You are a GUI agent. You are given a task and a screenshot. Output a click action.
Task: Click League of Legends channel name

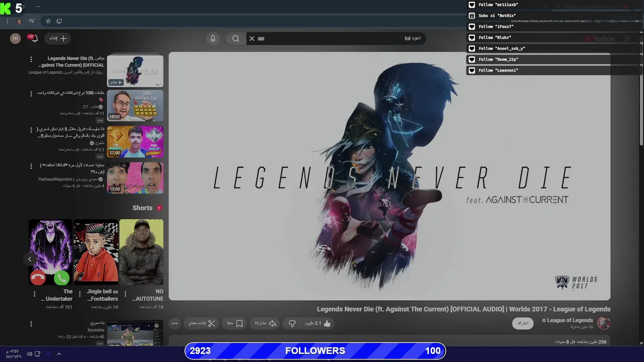tap(570, 320)
